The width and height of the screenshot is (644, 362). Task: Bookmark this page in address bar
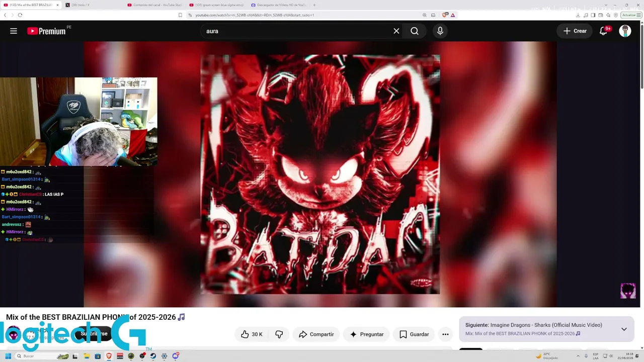click(x=180, y=15)
